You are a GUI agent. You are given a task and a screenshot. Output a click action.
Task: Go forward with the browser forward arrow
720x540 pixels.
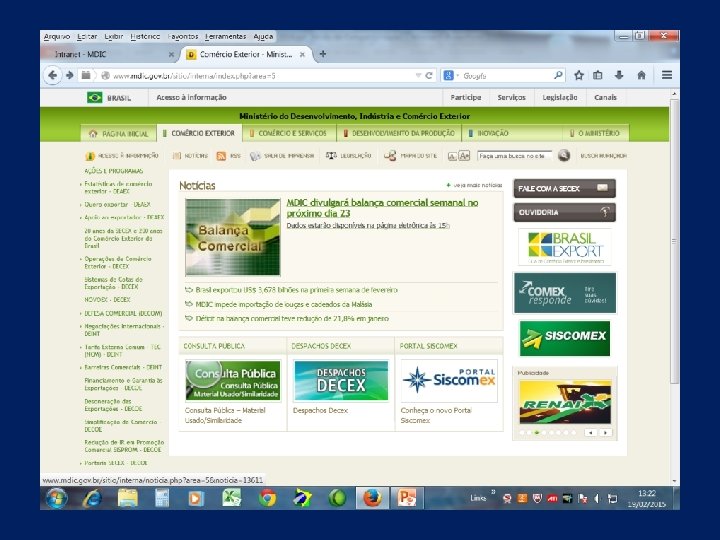(x=69, y=75)
